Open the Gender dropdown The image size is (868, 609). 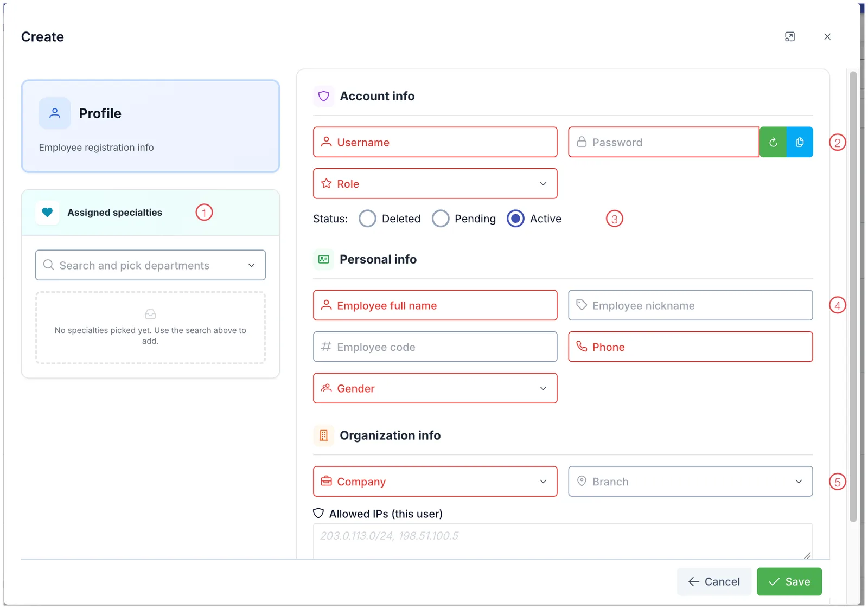(435, 388)
